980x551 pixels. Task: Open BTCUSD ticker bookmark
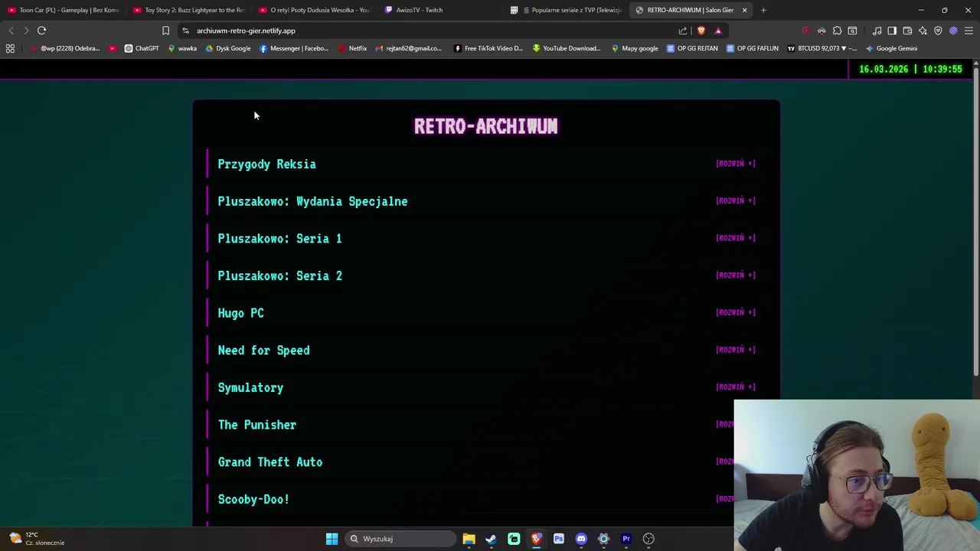[822, 48]
